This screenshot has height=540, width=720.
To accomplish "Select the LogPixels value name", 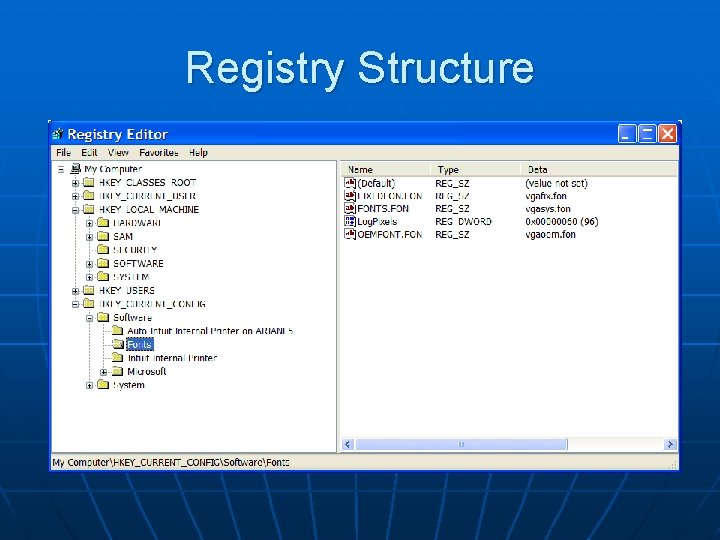I will (377, 221).
